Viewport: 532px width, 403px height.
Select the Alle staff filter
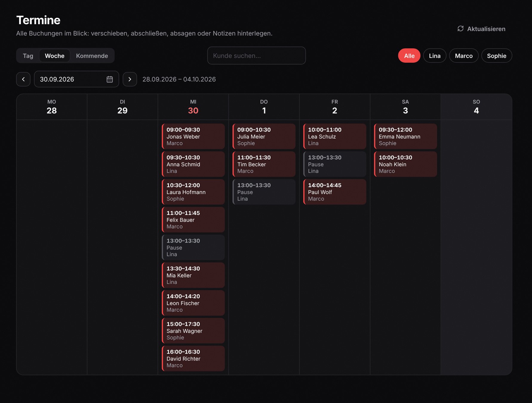409,56
